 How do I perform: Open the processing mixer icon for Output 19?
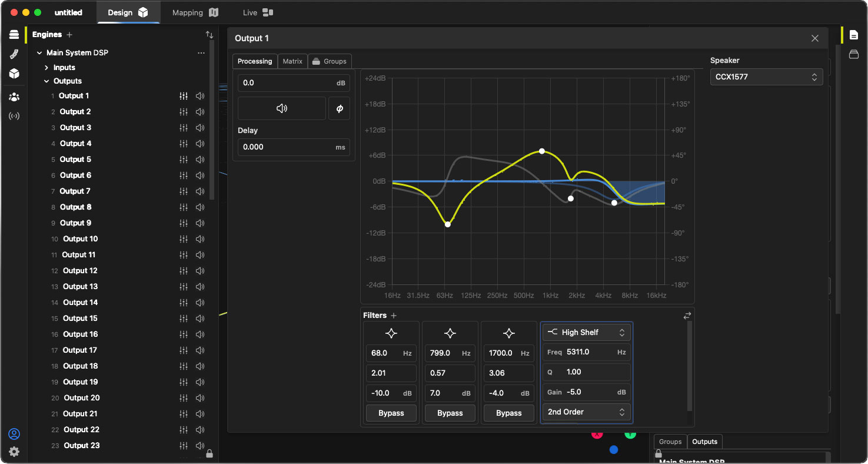(x=184, y=382)
